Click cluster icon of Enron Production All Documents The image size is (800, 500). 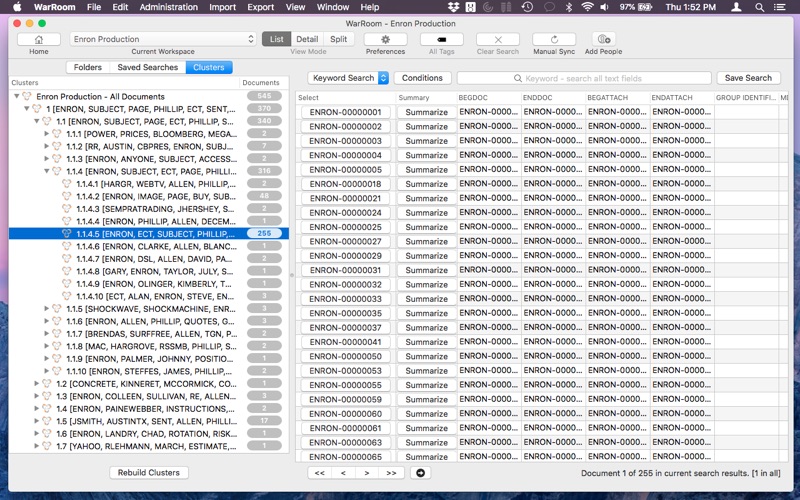click(27, 96)
